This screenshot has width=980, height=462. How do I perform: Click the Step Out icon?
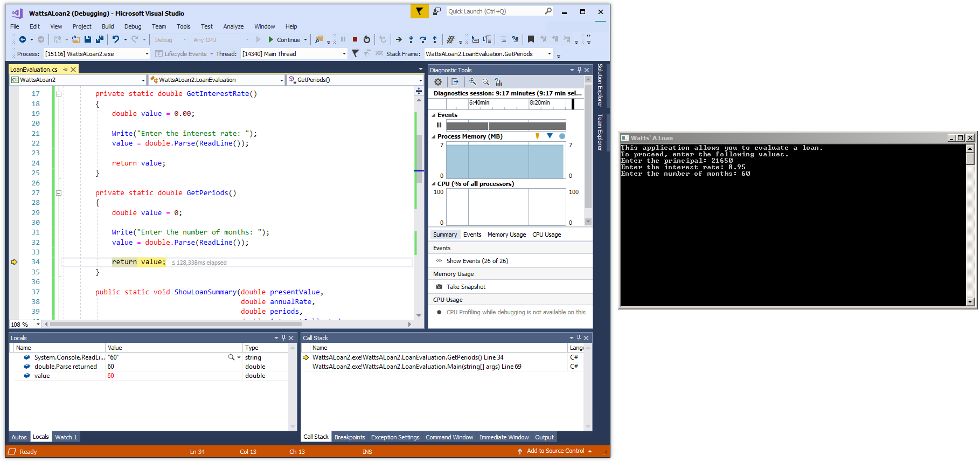(435, 39)
